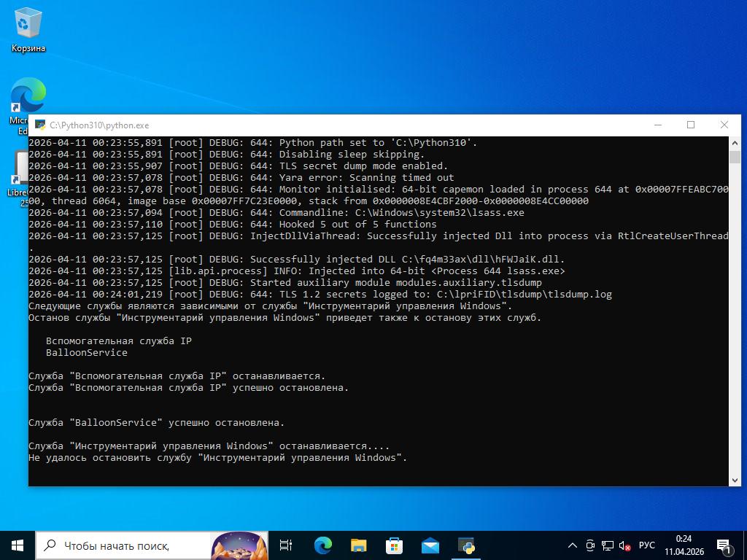Click the taskbar clock showing 0:24
Screen dimensions: 747x560
pos(684,545)
